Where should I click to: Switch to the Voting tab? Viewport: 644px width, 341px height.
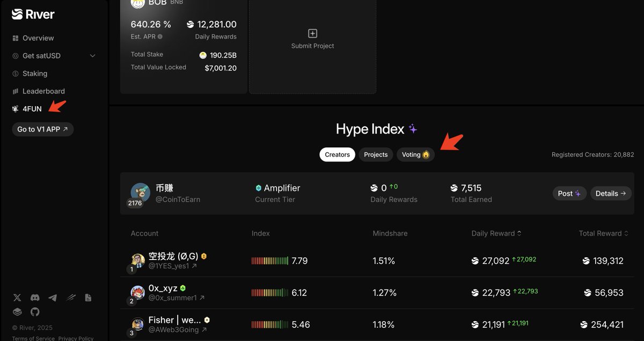415,154
